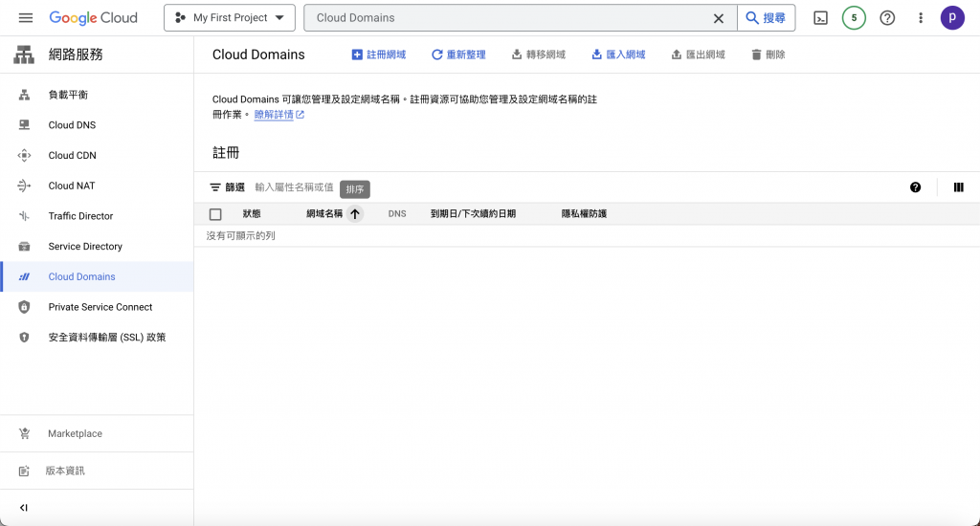The width and height of the screenshot is (980, 526).
Task: Click the filter input 輸入屬性名稱或值
Action: (x=295, y=187)
